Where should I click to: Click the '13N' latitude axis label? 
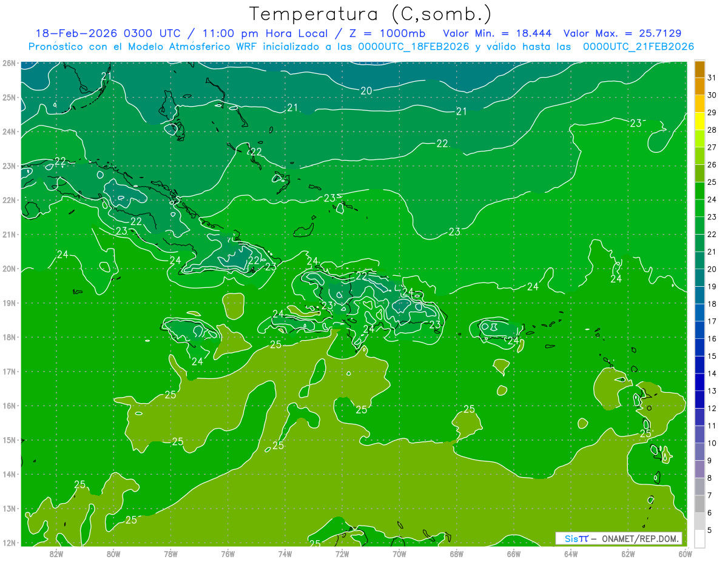pos(8,509)
